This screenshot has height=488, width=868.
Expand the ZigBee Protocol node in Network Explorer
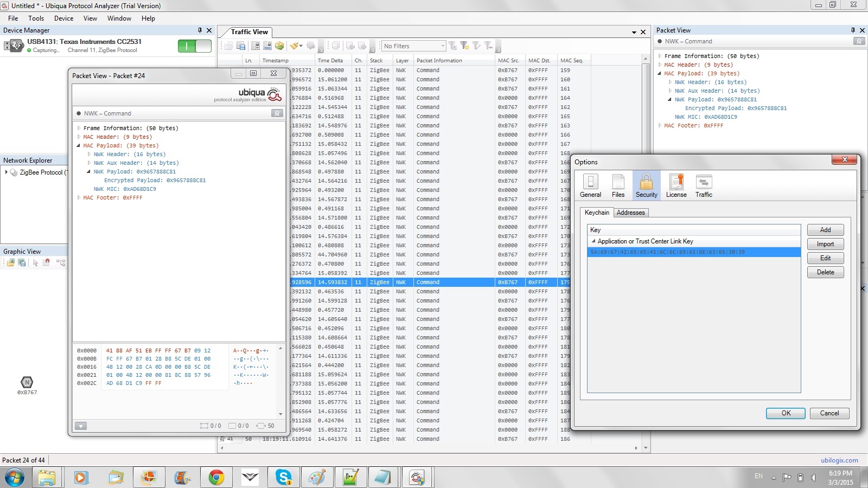7,172
